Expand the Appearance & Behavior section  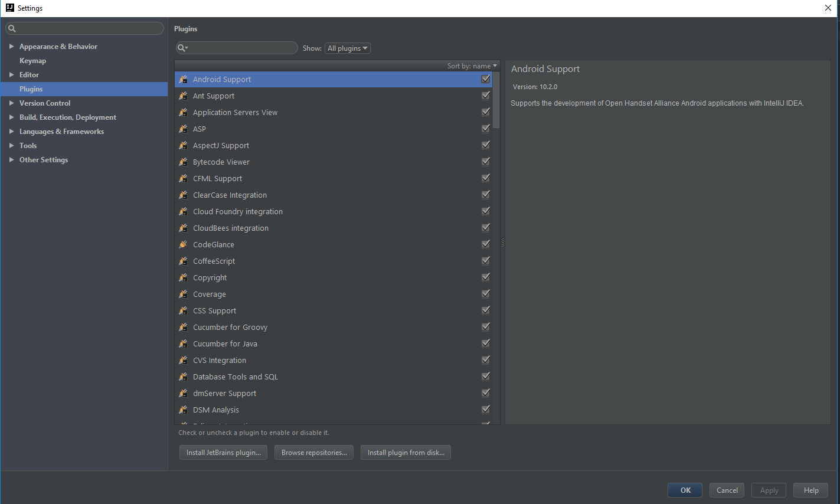(x=11, y=46)
